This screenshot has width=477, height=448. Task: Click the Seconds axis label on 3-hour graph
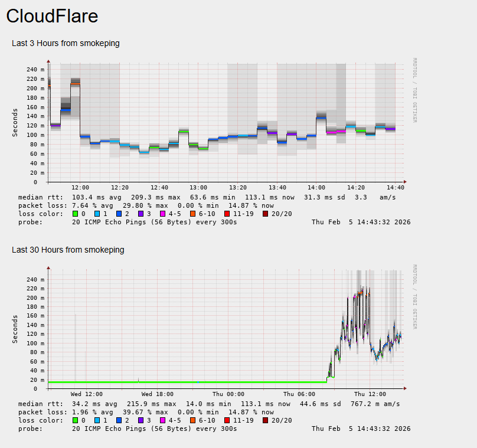click(15, 122)
